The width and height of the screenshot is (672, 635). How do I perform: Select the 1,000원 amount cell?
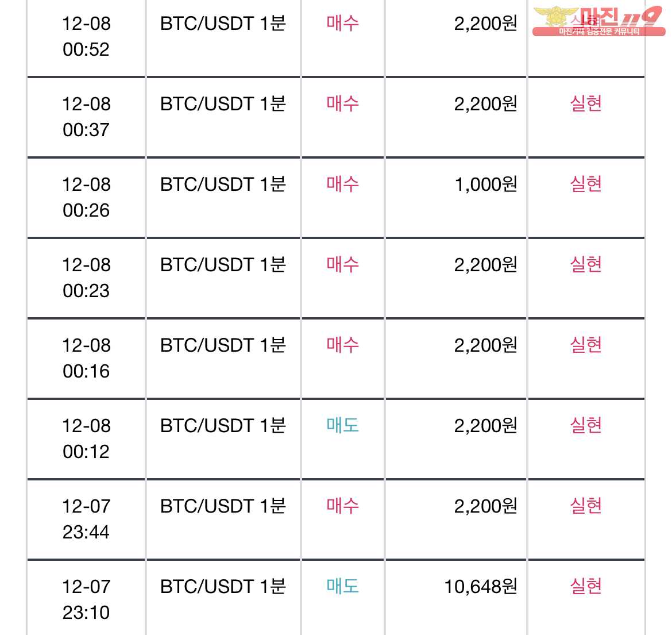pos(456,198)
